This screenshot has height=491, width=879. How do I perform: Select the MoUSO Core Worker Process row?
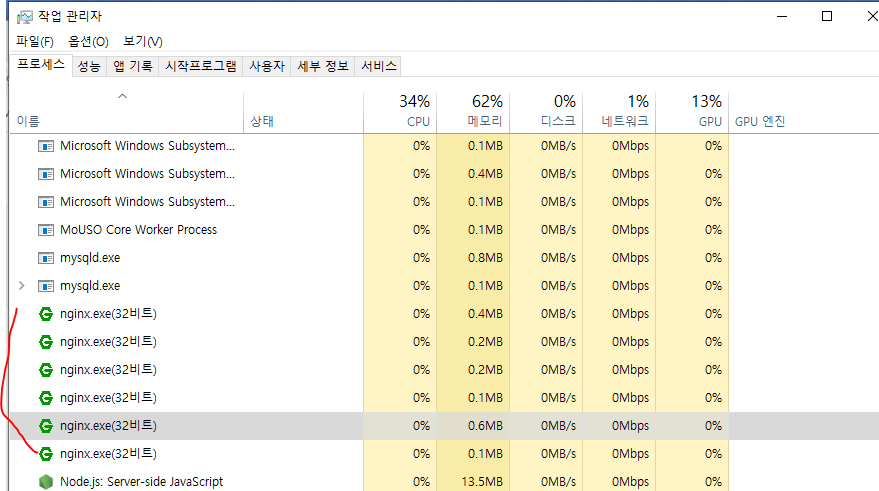(x=444, y=230)
